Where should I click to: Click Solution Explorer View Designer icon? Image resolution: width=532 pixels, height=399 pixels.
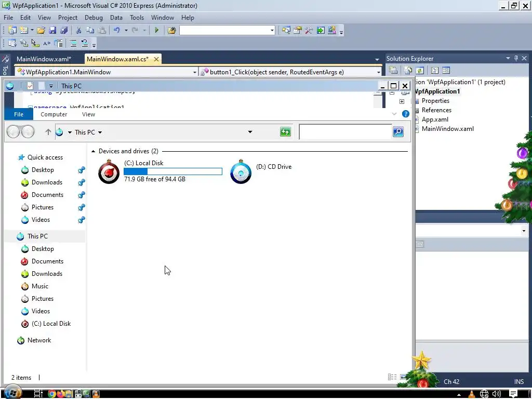click(x=446, y=71)
